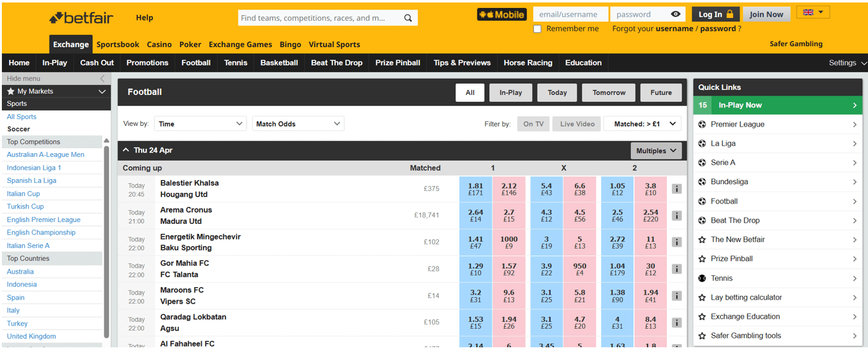Click the soccer ball icon beside Premier League
The image size is (868, 351).
(702, 124)
